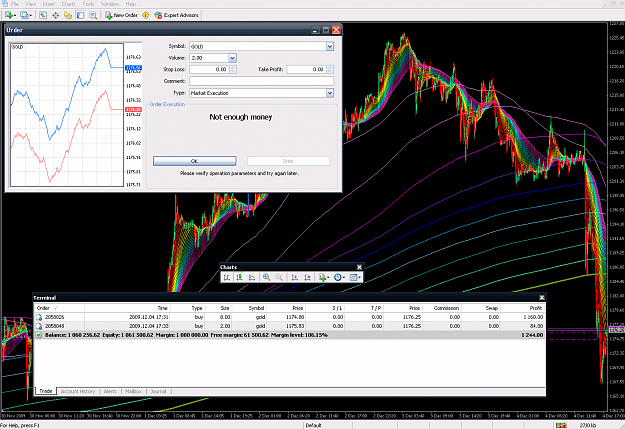Open the Window menu

[110, 4]
